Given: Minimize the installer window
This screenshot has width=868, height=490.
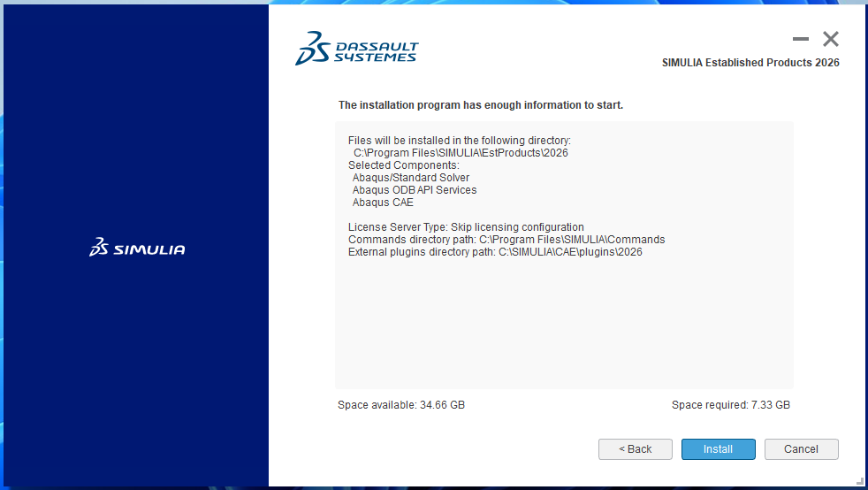Looking at the screenshot, I should 801,39.
